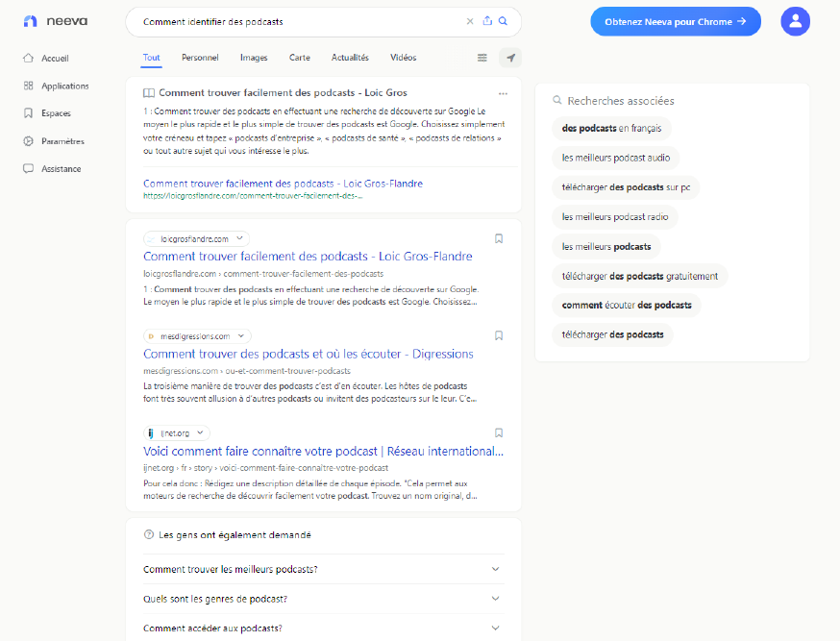Bookmark the mesdigressions.com result
This screenshot has height=641, width=840.
[499, 335]
